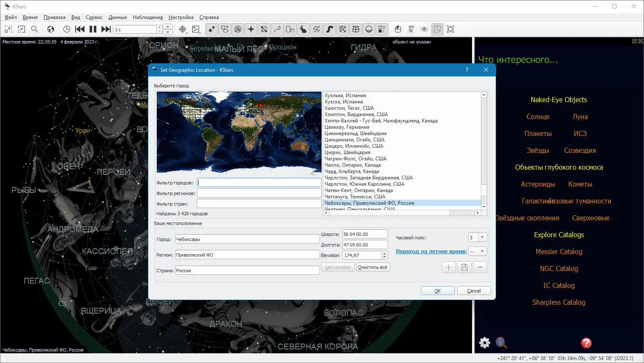Click the Elevation spinner arrows
644x363 pixels.
(384, 255)
